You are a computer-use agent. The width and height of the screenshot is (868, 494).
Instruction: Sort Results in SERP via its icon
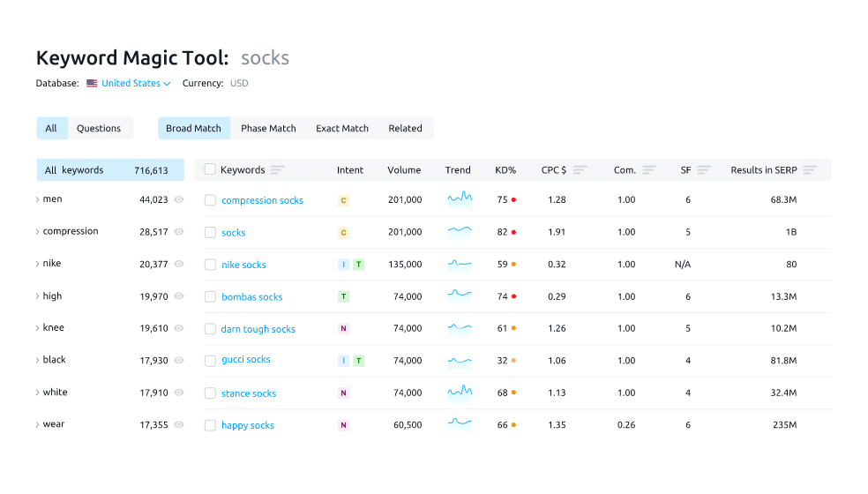pyautogui.click(x=810, y=170)
